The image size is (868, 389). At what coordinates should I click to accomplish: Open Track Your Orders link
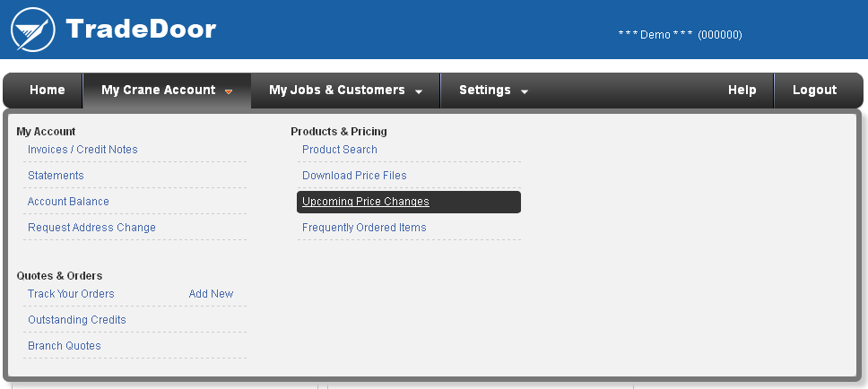tap(71, 294)
